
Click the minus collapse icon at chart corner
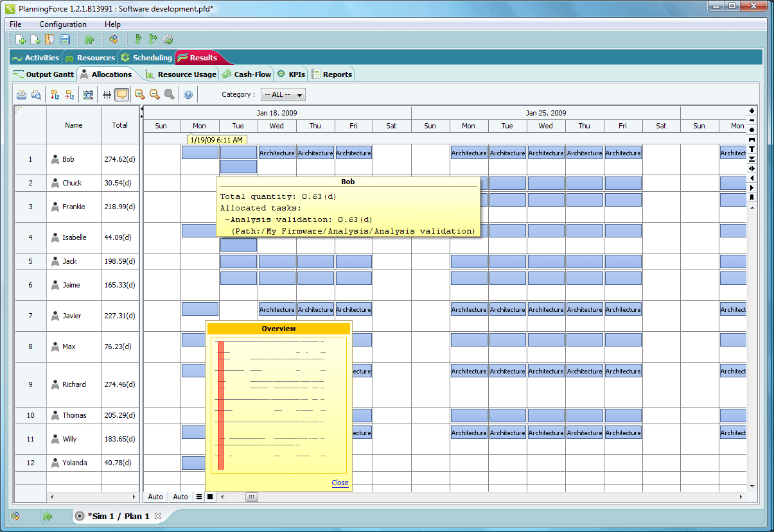tap(752, 120)
